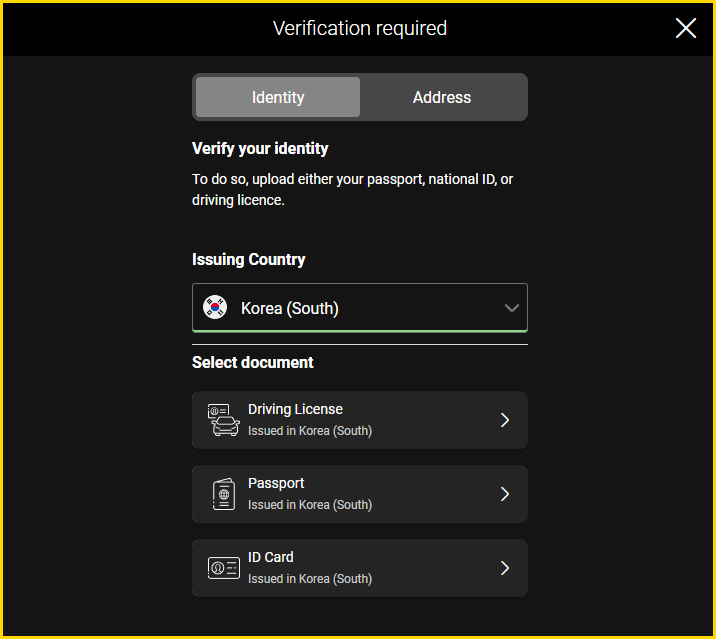Click the issued-in subtitle under Driving License
This screenshot has height=639, width=716.
(310, 431)
